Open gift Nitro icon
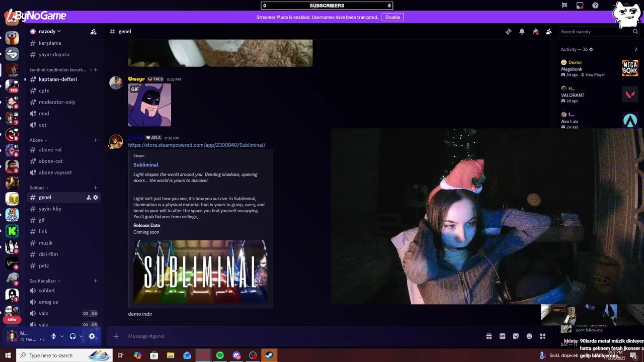644x362 pixels. coord(489,336)
